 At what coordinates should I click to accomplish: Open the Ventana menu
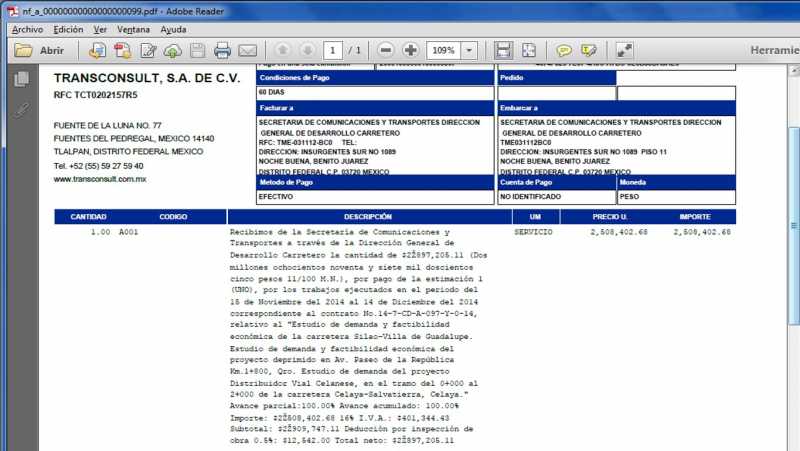pos(134,30)
